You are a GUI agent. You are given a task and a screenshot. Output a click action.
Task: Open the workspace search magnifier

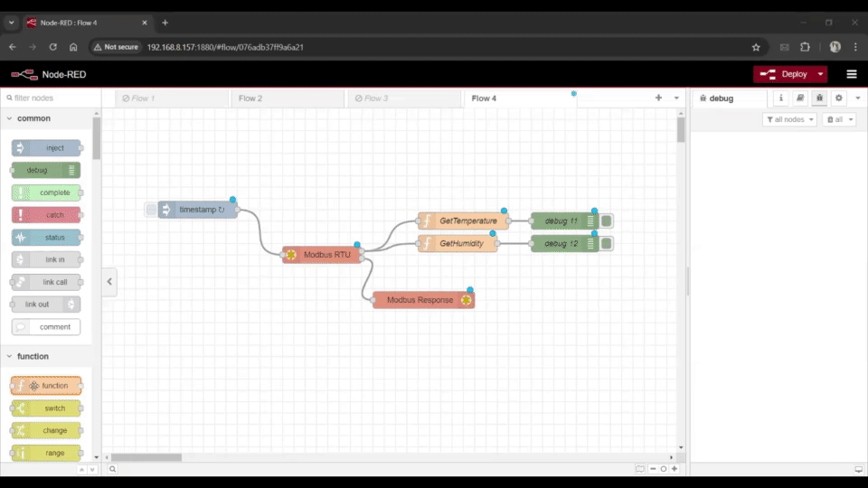112,469
